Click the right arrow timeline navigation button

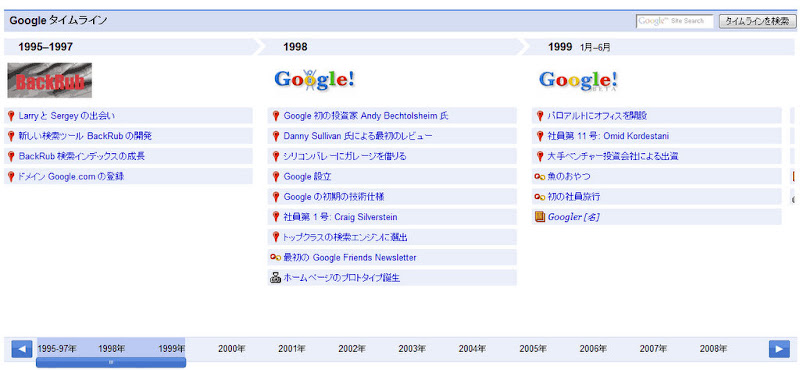click(x=779, y=349)
